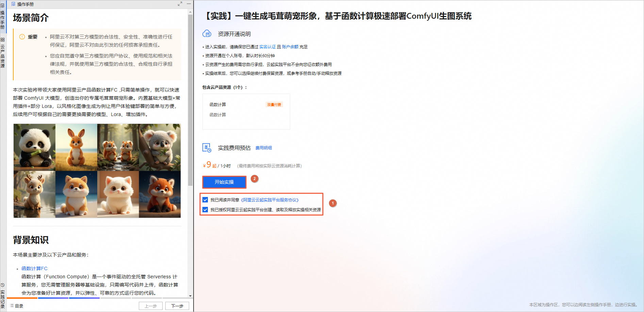
Task: Click the 背景知识 heading
Action: pos(31,240)
